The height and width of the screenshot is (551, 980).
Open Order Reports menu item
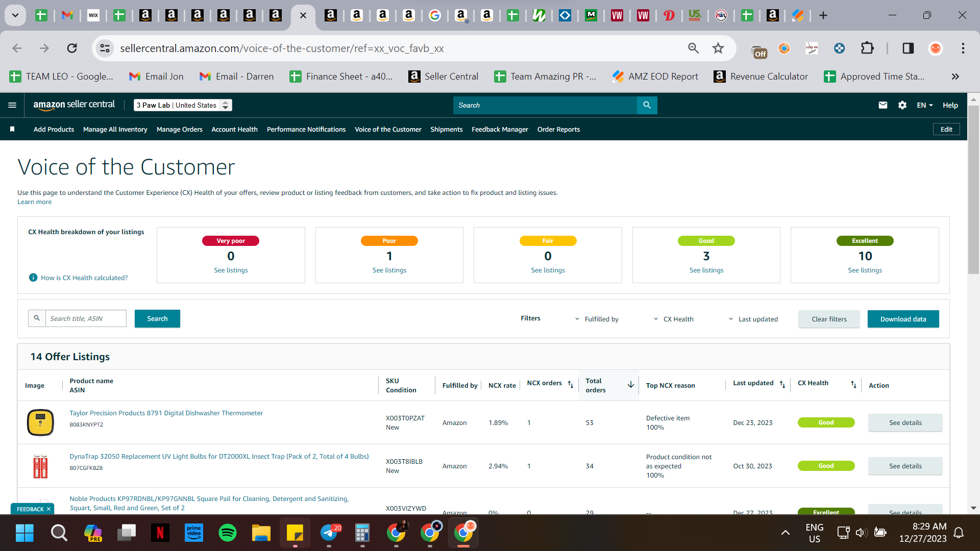(558, 130)
